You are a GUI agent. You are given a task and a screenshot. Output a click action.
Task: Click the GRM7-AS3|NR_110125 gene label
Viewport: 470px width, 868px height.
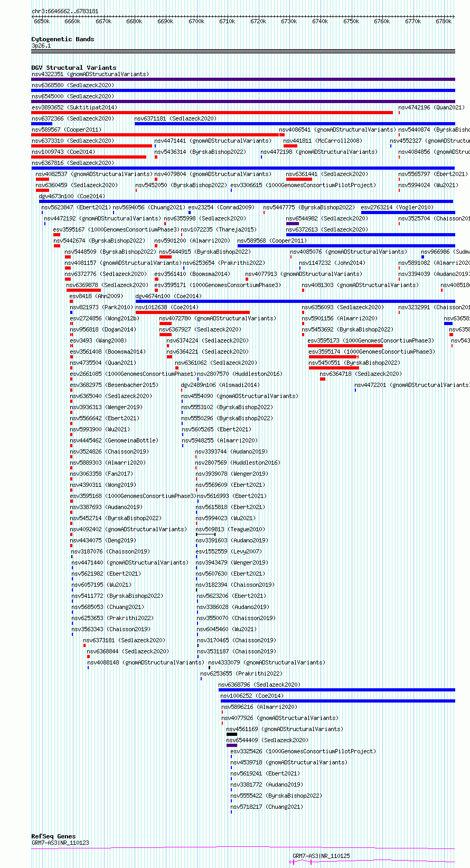[321, 856]
